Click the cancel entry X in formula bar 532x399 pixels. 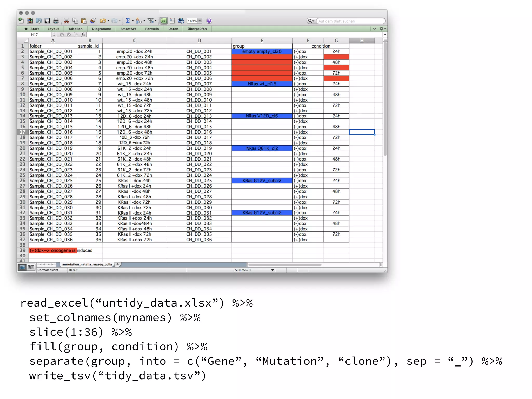[x=62, y=35]
